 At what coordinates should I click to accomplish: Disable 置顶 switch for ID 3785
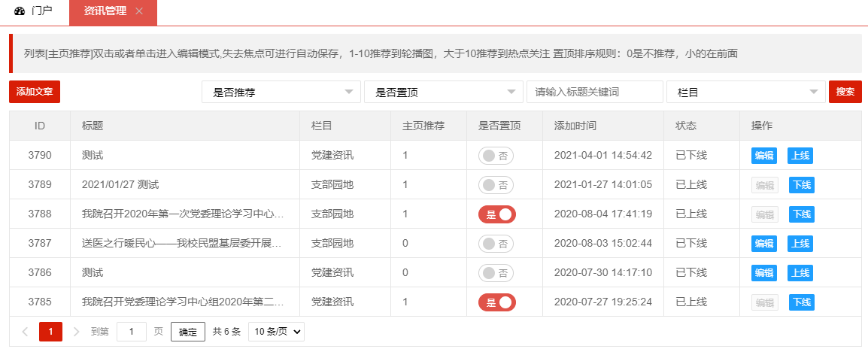click(496, 302)
